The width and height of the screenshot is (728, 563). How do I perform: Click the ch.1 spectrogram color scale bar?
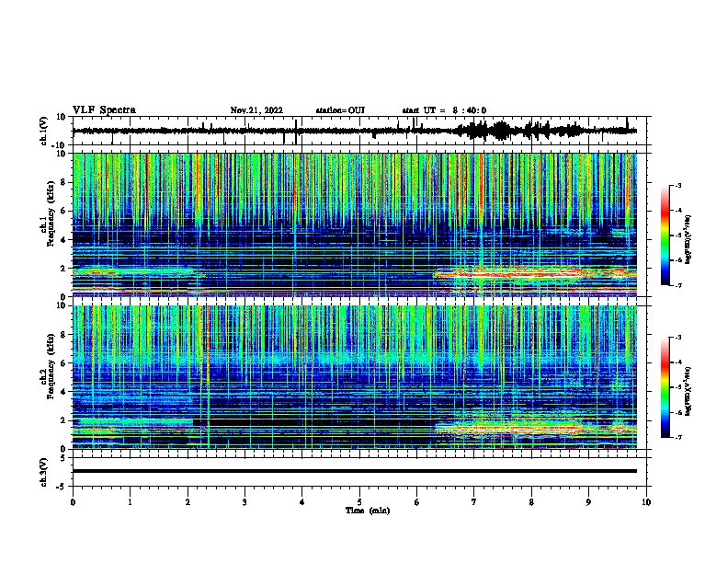pos(665,236)
